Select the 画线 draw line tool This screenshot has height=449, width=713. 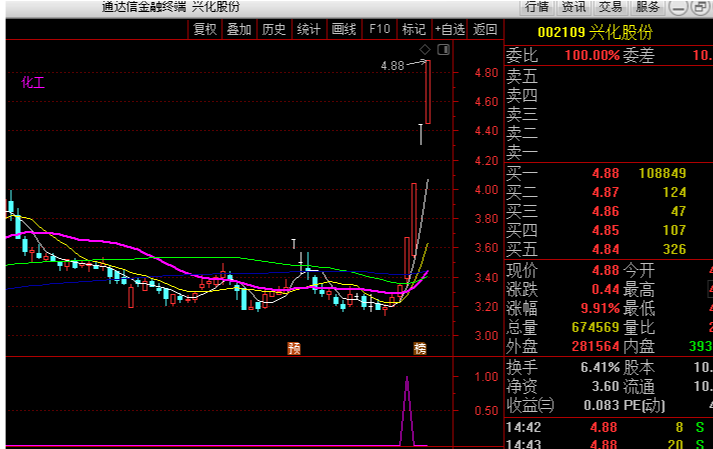coord(344,30)
